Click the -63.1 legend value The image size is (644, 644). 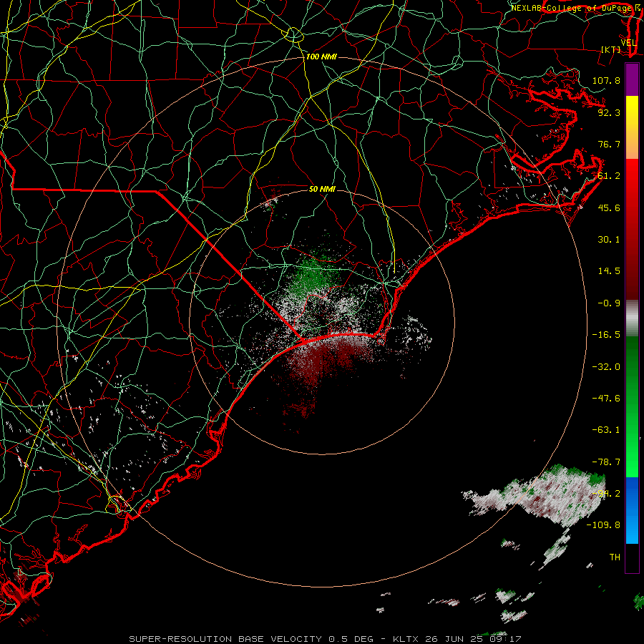(606, 430)
